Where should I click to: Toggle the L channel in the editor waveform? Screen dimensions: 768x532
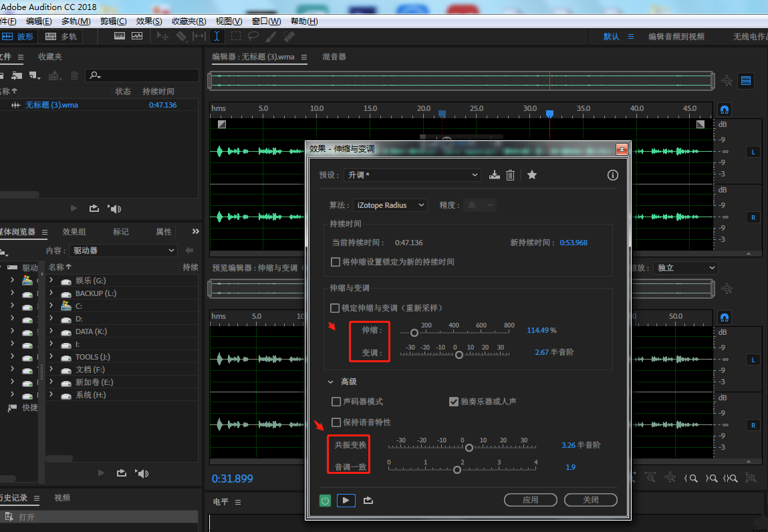pos(753,152)
